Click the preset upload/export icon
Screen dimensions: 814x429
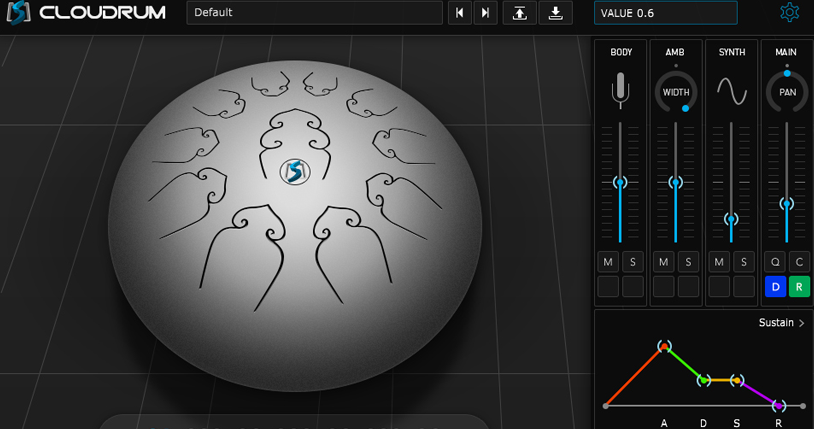point(519,13)
